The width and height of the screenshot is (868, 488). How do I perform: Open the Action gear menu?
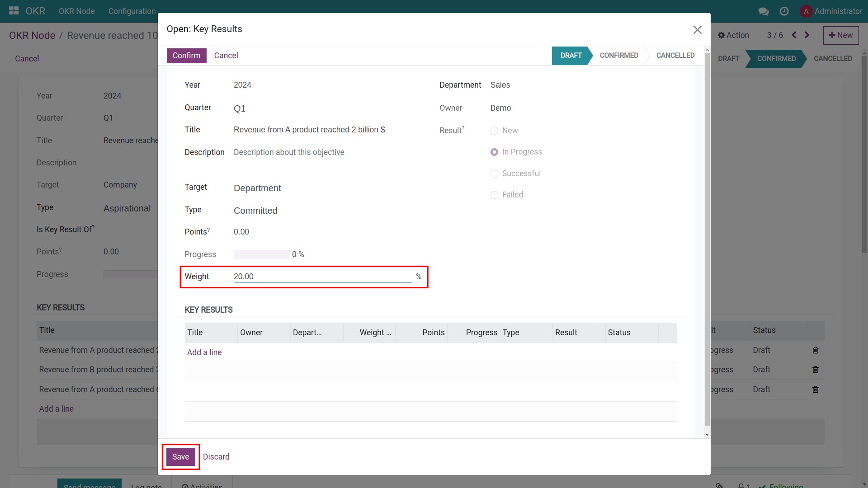click(733, 35)
